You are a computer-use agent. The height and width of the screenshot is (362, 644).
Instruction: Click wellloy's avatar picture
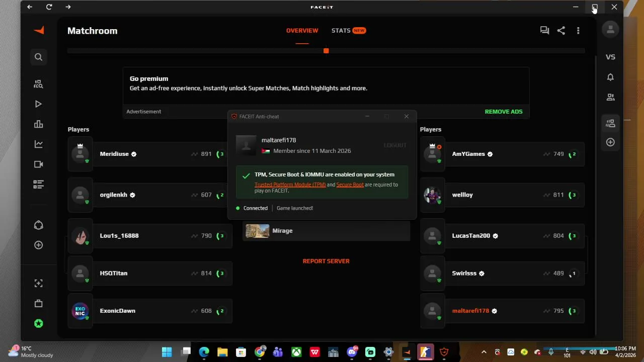click(x=432, y=195)
